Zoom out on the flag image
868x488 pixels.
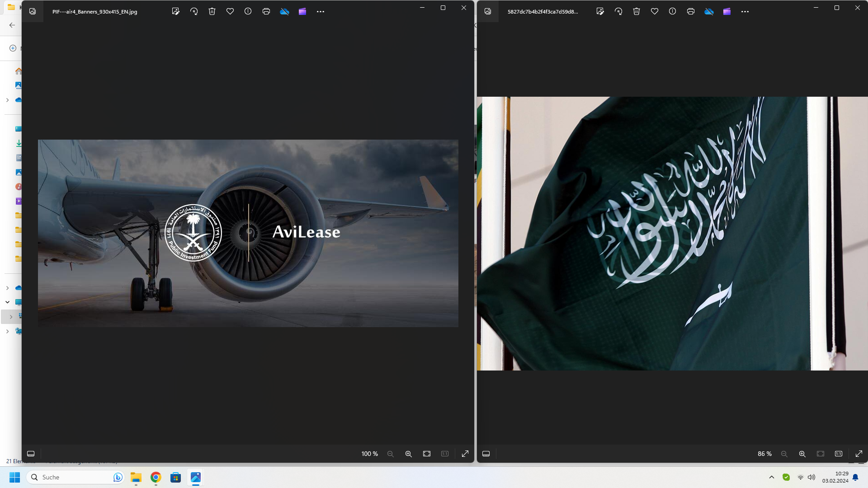tap(784, 454)
